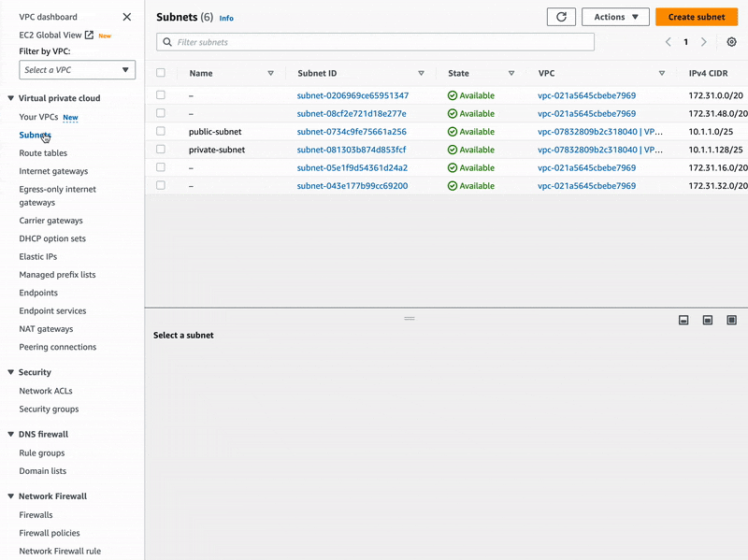Go to previous page of subnets
This screenshot has width=748, height=560.
pyautogui.click(x=669, y=42)
